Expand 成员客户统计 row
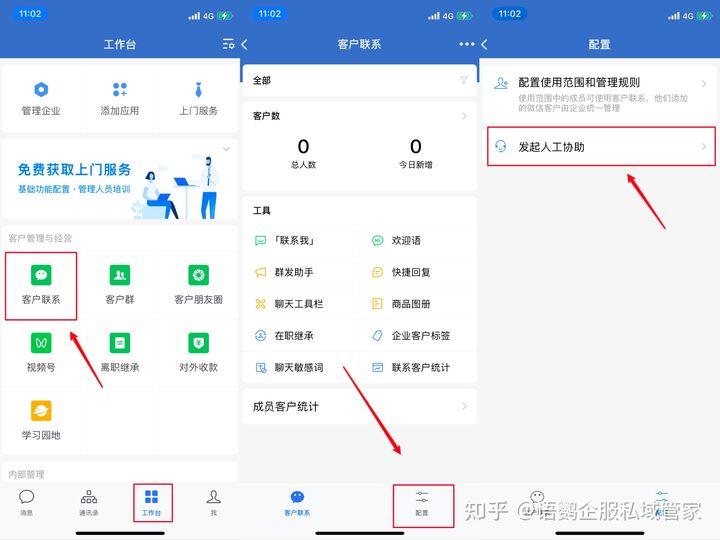 [x=359, y=407]
